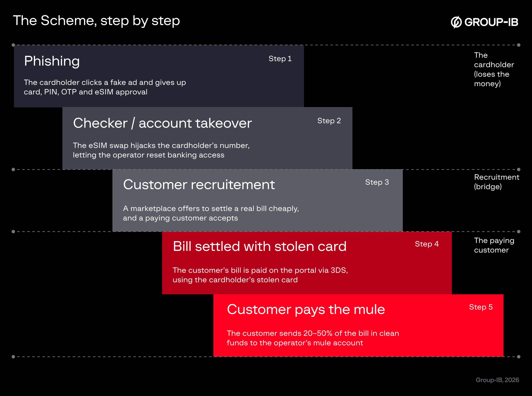Click the "Step 2" label

[x=329, y=121]
